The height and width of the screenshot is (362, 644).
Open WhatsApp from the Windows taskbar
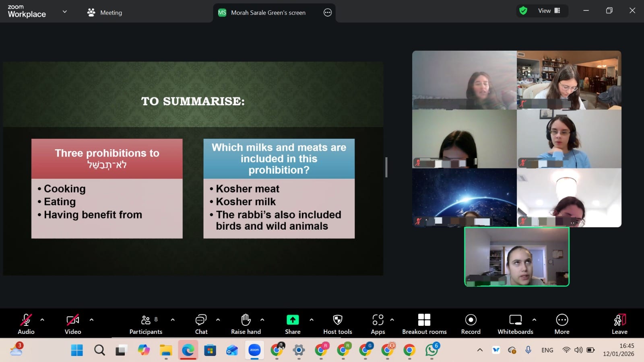(431, 350)
